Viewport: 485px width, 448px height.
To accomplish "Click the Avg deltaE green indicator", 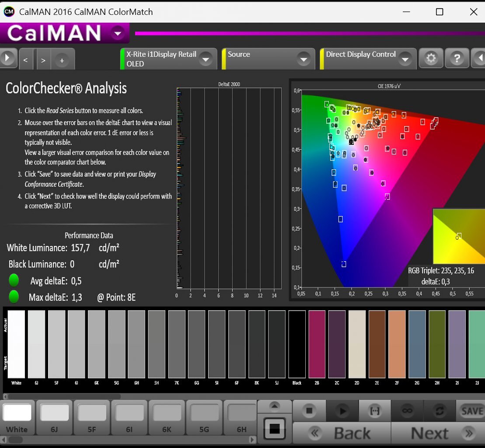I will [14, 280].
